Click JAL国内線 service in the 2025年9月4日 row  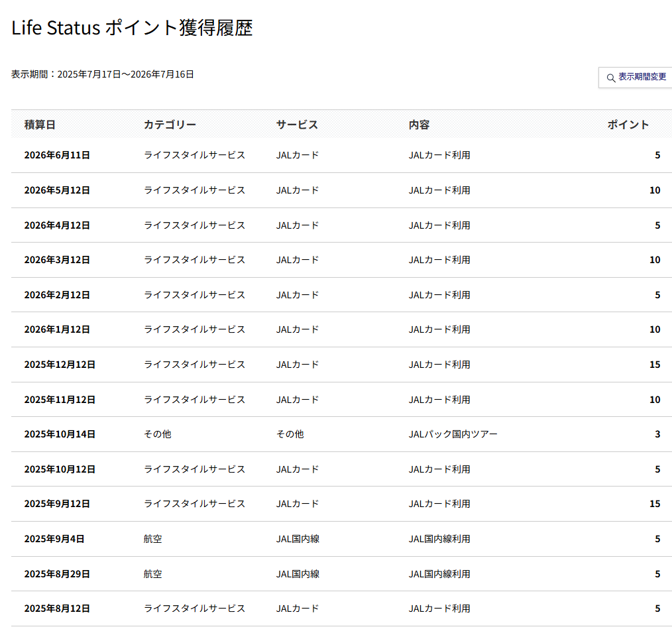[x=298, y=540]
